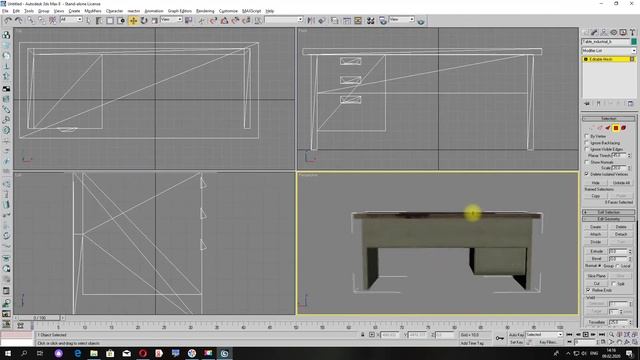Click Go to End playback button
The width and height of the screenshot is (640, 360).
[x=602, y=334]
